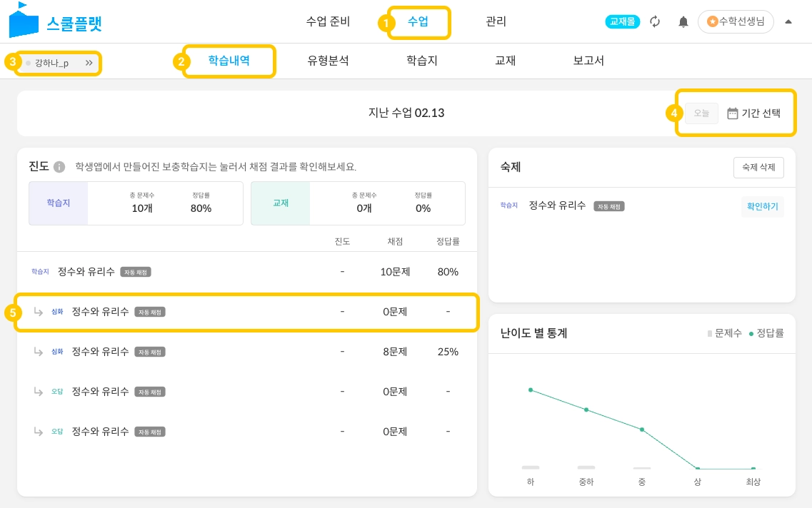
Task: Click the 숙제 삭제 button
Action: [x=758, y=168]
